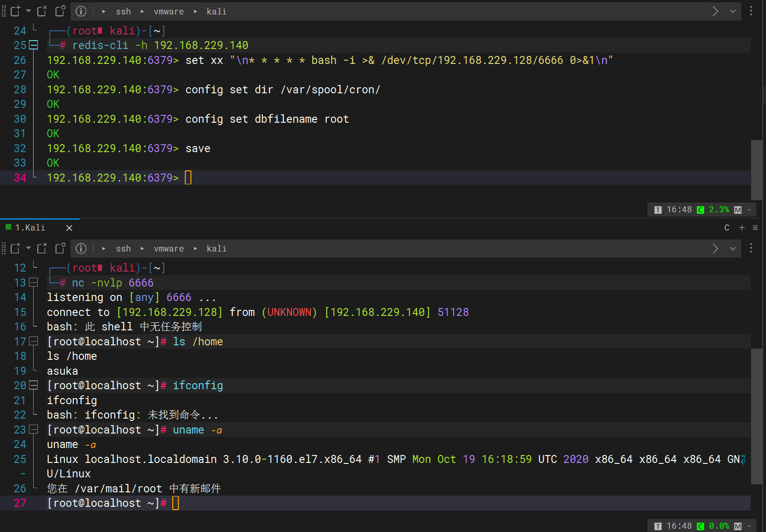Screen dimensions: 766x532
Task: Click the T status icon in bottom pane
Action: pyautogui.click(x=658, y=526)
